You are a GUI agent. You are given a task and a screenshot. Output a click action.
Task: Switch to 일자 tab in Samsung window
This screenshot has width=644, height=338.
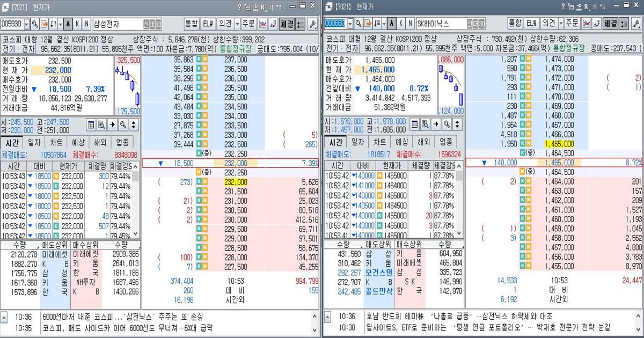[35, 142]
